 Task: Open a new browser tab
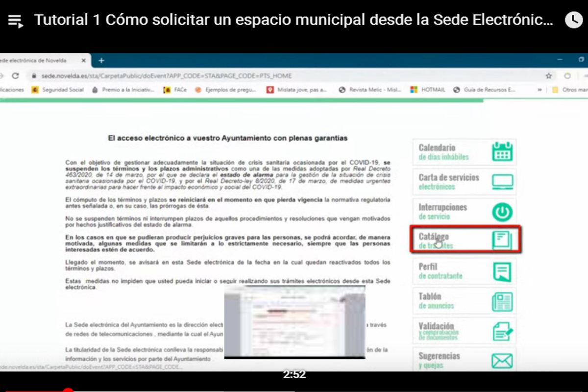[x=101, y=60]
